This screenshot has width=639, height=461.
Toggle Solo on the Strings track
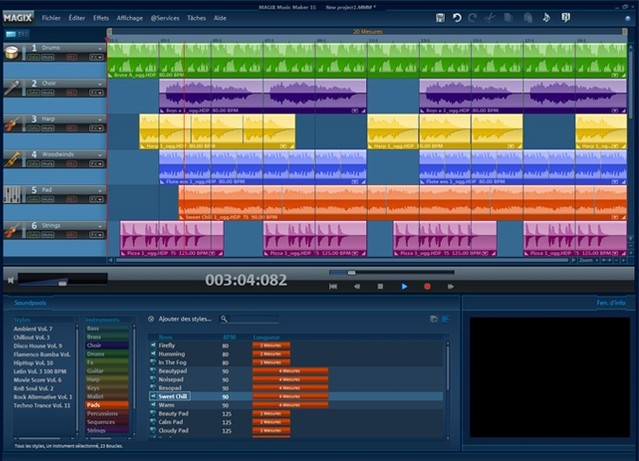pos(33,235)
